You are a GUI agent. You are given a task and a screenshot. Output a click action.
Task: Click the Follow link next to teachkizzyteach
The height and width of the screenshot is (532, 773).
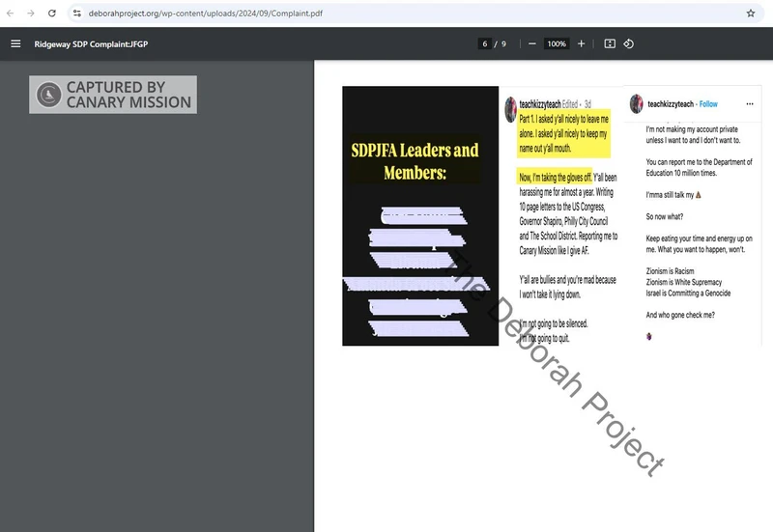708,104
